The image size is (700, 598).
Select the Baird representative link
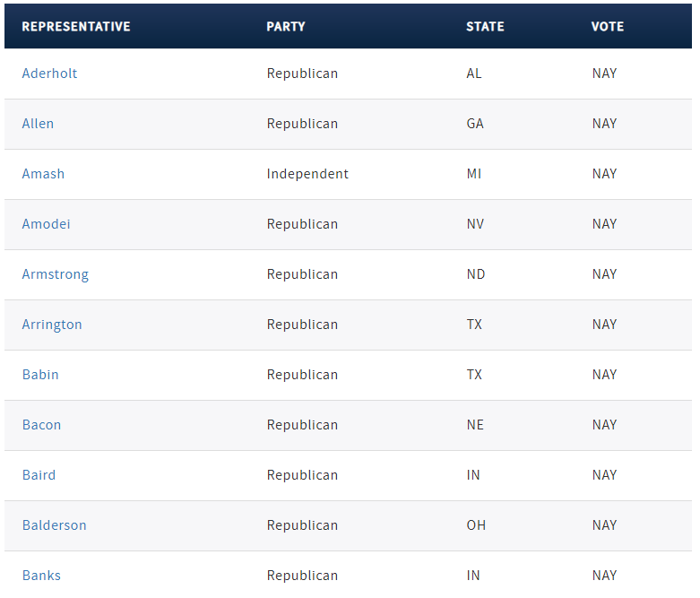coord(39,475)
